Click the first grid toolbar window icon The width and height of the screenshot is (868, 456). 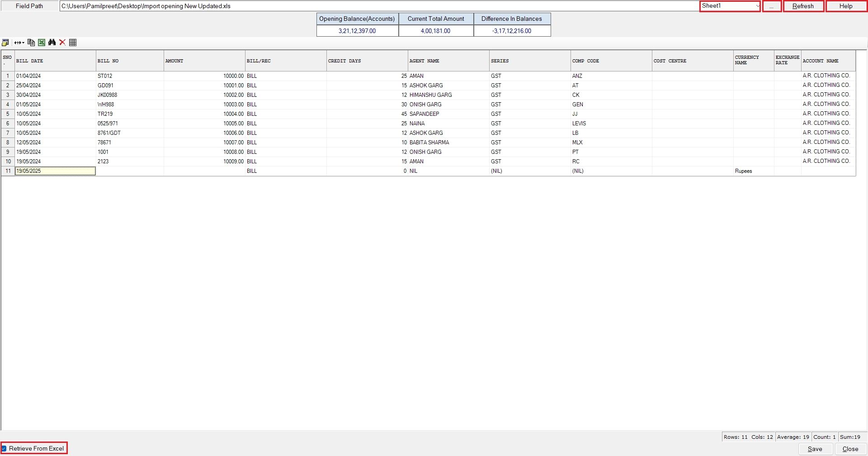5,43
